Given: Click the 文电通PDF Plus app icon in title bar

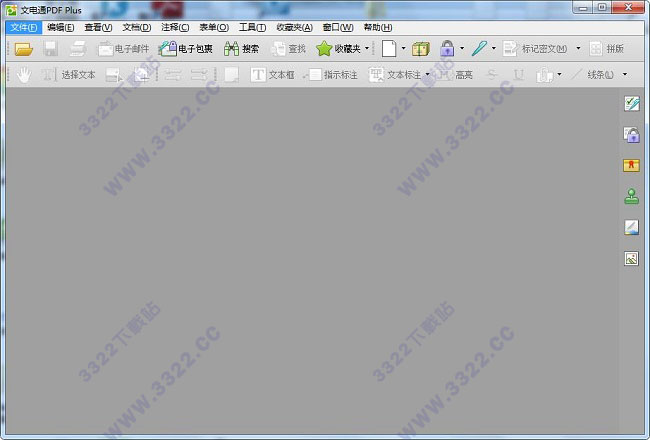Looking at the screenshot, I should 11,10.
